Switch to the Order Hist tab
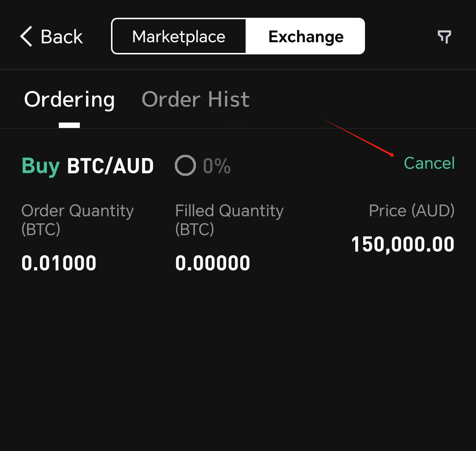Viewport: 476px width, 451px height. (x=196, y=99)
